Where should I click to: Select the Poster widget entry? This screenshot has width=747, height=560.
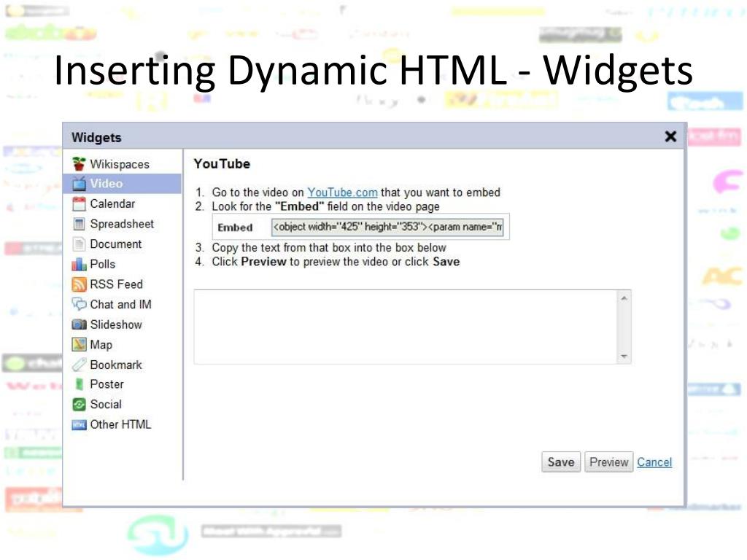pos(107,384)
